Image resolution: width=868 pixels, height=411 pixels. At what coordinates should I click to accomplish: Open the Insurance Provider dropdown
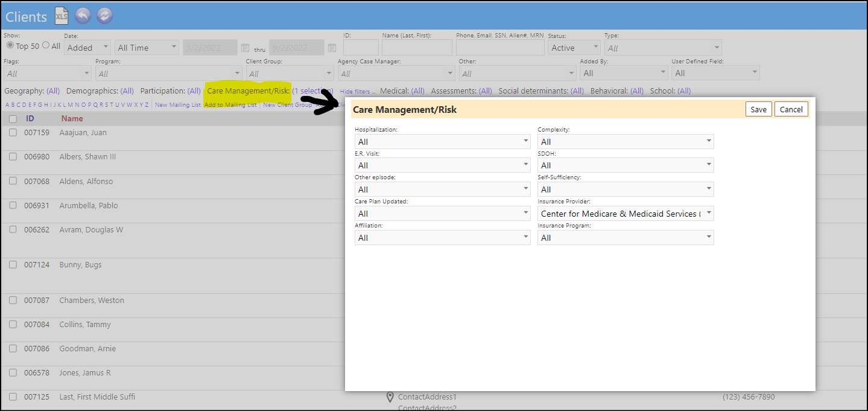click(626, 214)
